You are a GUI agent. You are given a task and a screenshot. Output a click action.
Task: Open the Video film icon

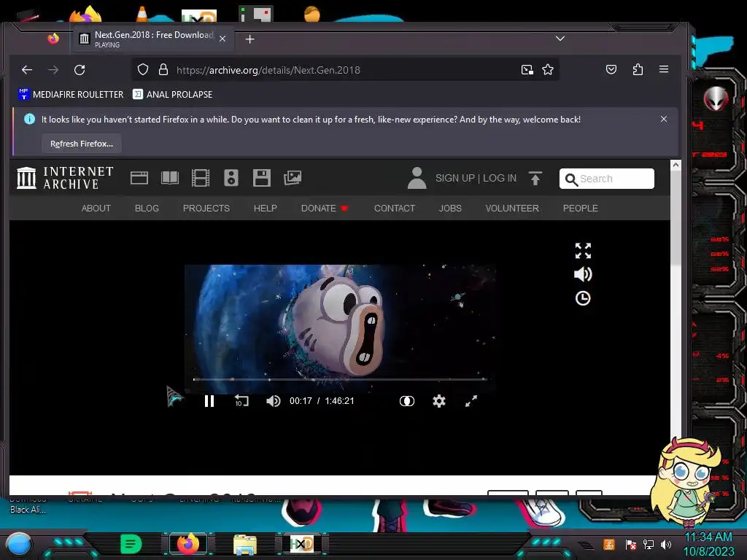pyautogui.click(x=200, y=178)
